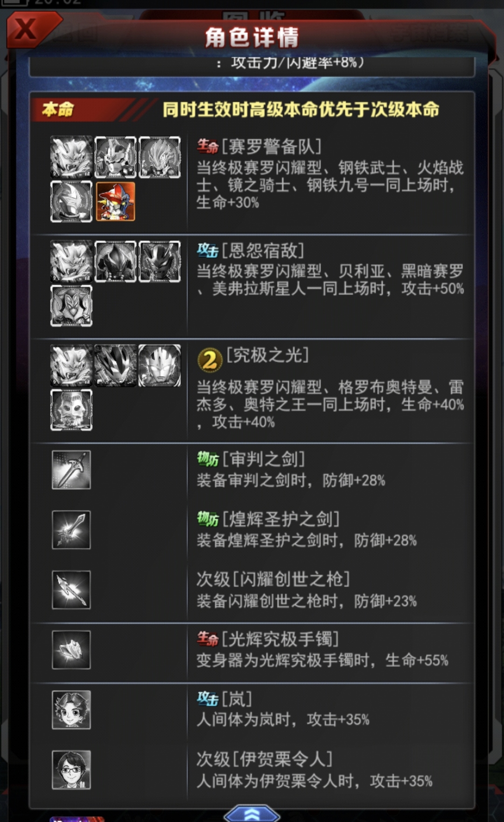
Task: Tap the 美弗拉斯星人 portrait in 恩怨宿敌 row
Action: [x=71, y=305]
